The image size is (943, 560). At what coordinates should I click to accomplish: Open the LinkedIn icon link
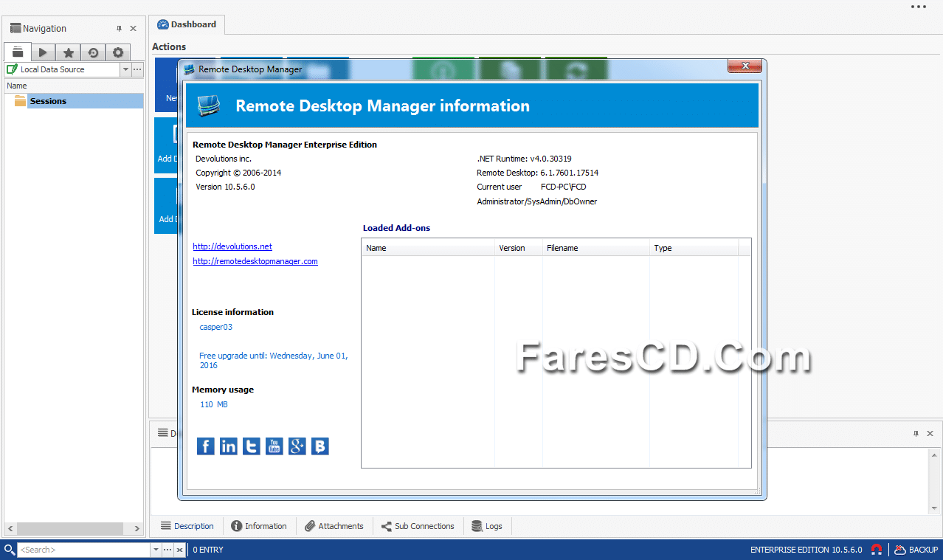[x=229, y=446]
